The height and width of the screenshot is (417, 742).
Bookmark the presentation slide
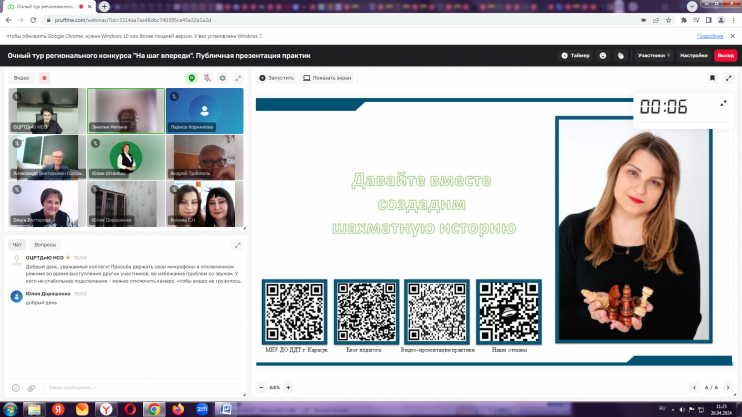click(x=712, y=77)
